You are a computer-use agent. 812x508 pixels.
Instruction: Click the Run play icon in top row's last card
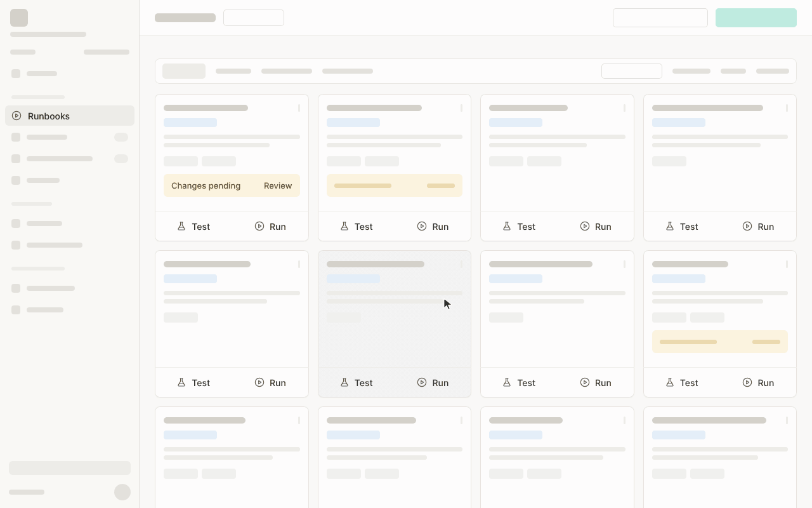click(747, 226)
